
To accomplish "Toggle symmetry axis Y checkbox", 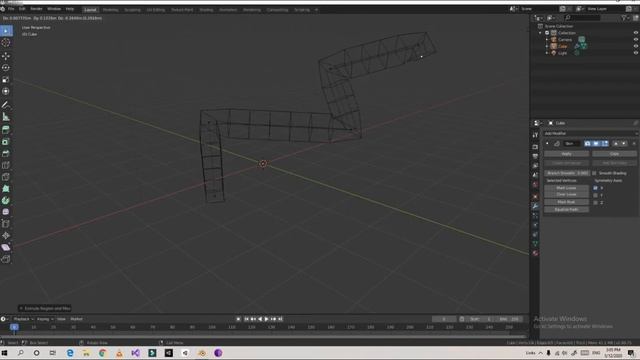I will (595, 195).
